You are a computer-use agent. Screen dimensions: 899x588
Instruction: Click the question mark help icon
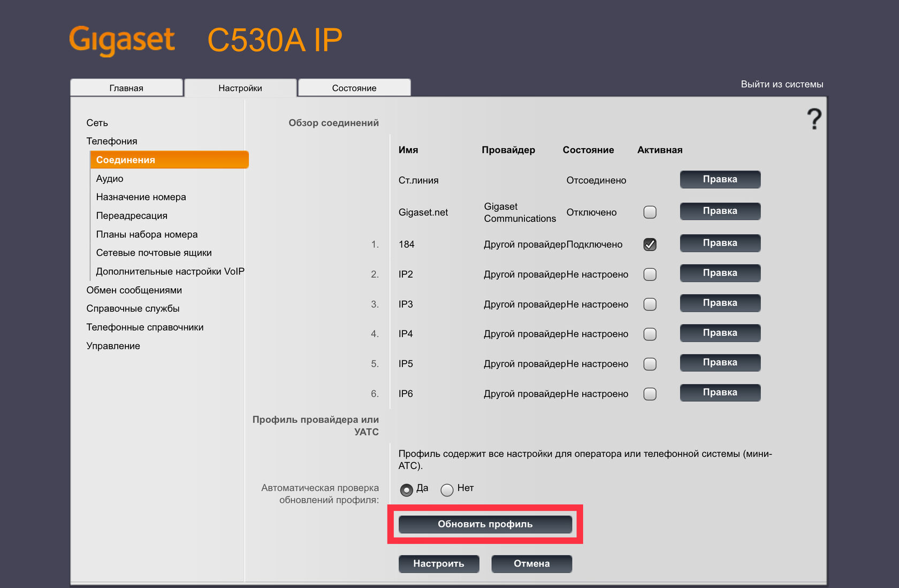(x=814, y=119)
